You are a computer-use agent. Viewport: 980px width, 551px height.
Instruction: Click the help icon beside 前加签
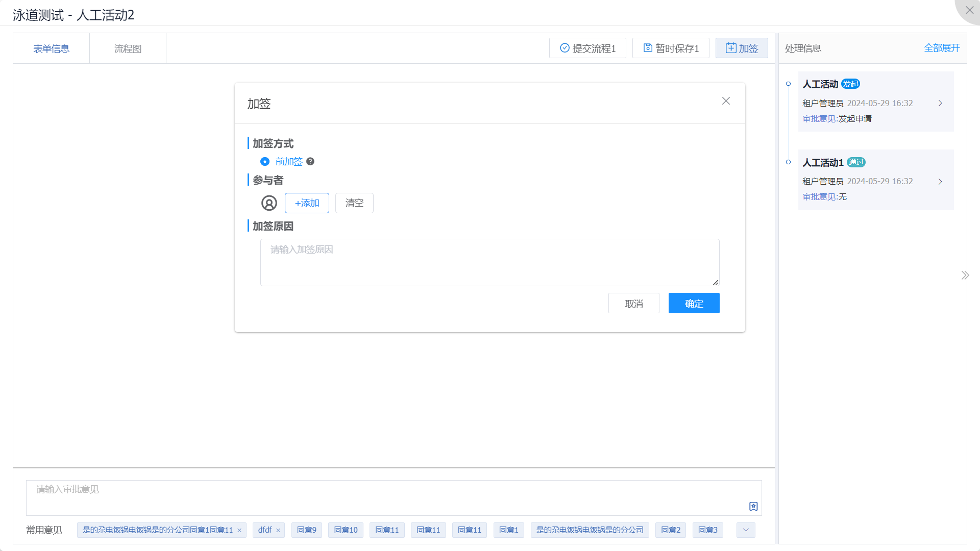pyautogui.click(x=310, y=162)
